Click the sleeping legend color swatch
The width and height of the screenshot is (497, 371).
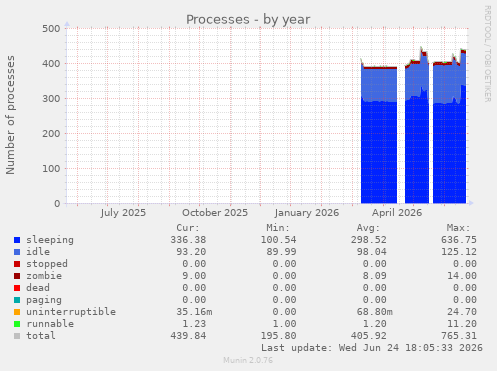pyautogui.click(x=17, y=240)
